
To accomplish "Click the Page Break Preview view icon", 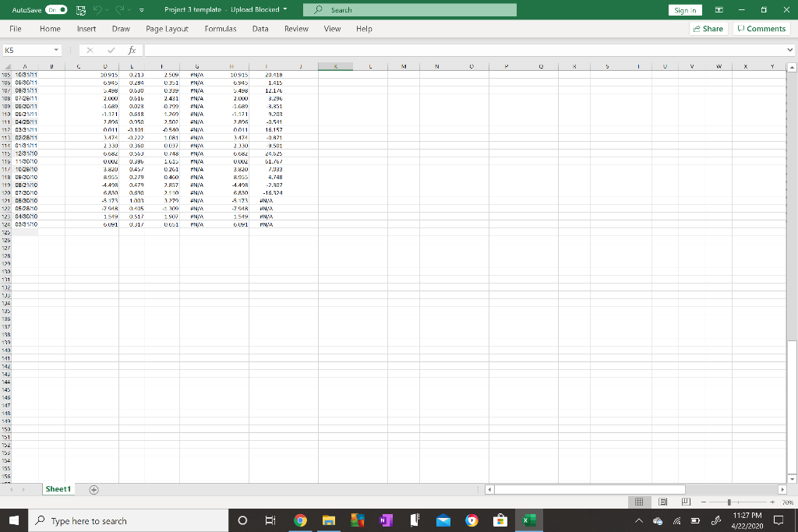I will (686, 502).
